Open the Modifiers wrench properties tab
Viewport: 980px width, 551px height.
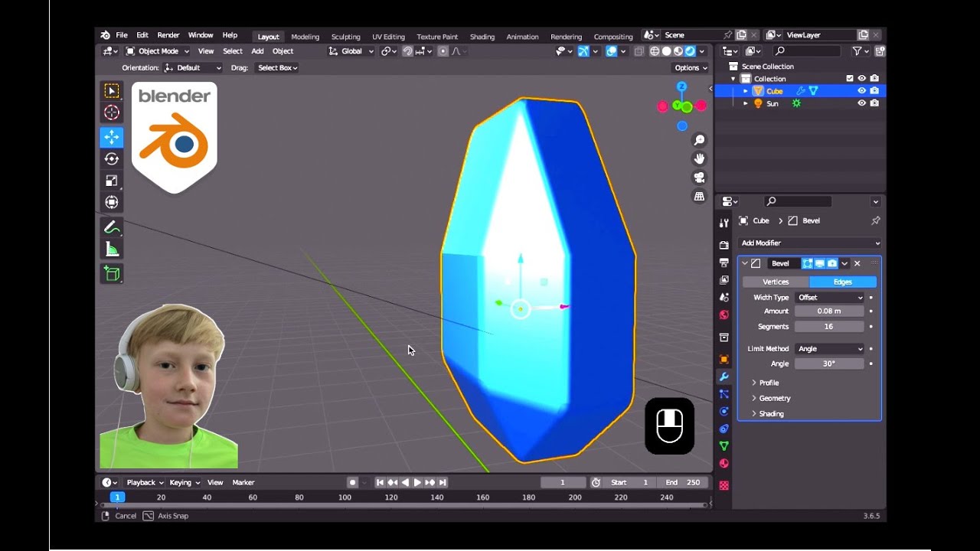[x=724, y=377]
